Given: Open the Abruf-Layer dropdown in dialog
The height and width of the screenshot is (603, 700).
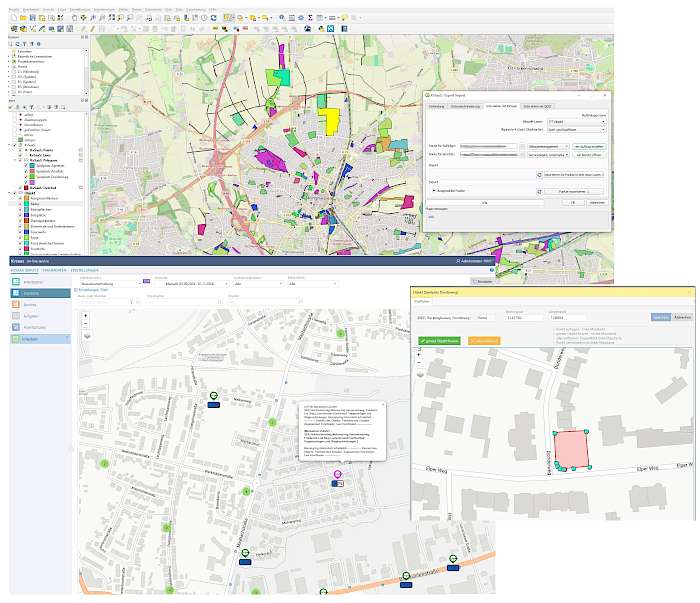Looking at the screenshot, I should click(577, 121).
